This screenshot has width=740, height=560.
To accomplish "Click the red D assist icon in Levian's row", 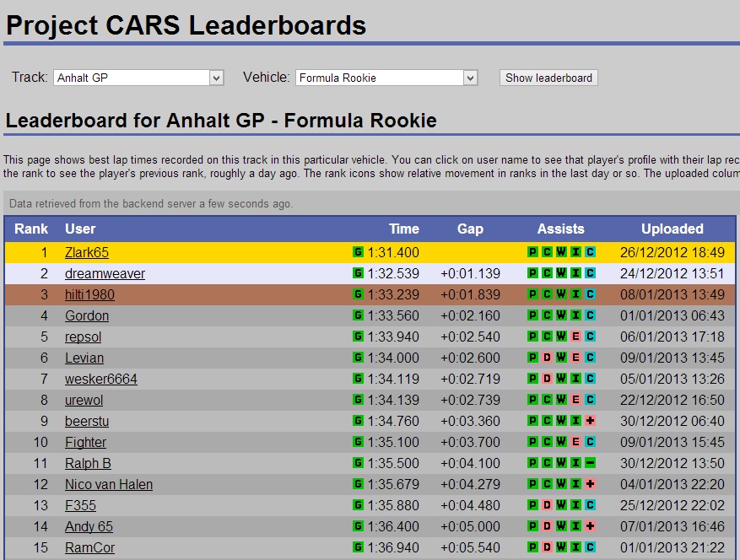I will tap(547, 358).
